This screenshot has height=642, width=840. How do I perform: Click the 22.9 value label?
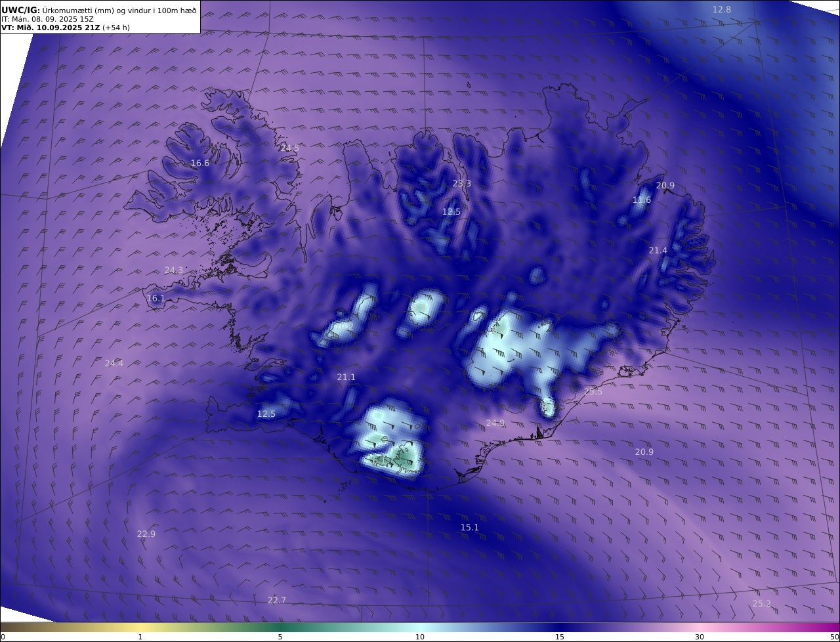pyautogui.click(x=146, y=534)
